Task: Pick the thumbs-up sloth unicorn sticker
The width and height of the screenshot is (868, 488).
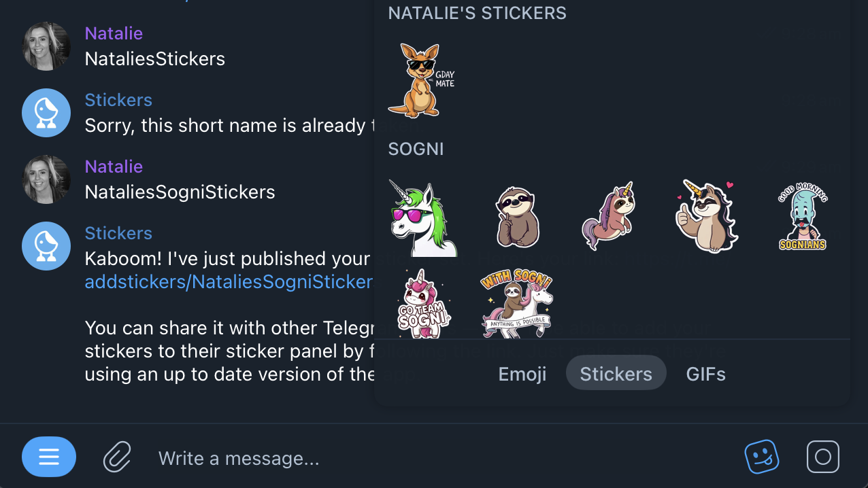Action: (x=706, y=216)
